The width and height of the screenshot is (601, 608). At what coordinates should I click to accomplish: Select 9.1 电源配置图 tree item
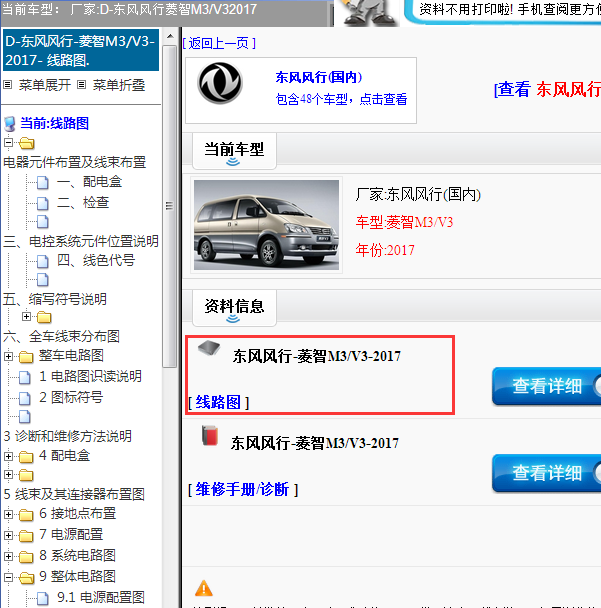coord(101,597)
